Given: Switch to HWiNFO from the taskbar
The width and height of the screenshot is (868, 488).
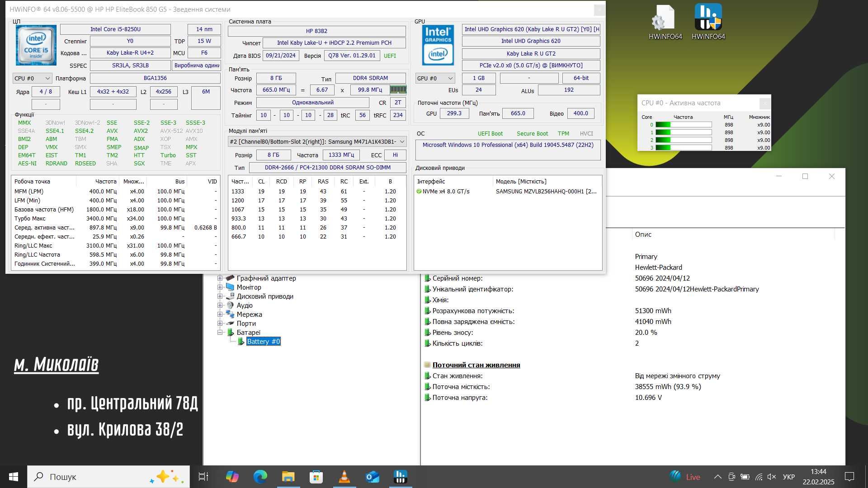Looking at the screenshot, I should pos(401,477).
